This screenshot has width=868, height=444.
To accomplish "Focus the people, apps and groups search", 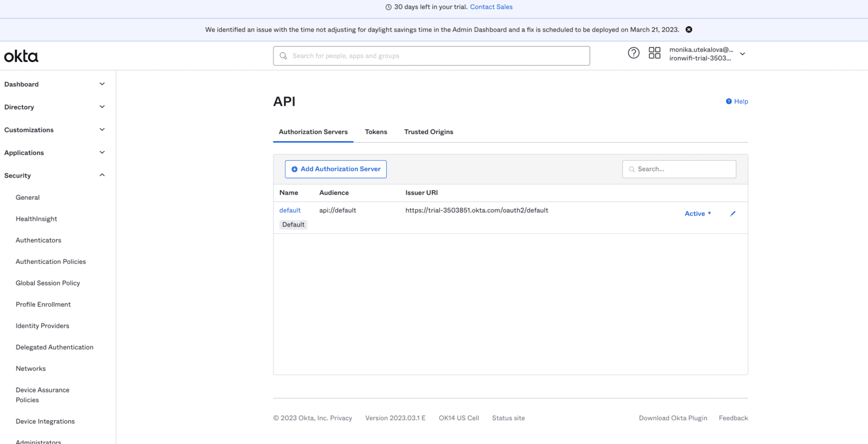I will (431, 56).
